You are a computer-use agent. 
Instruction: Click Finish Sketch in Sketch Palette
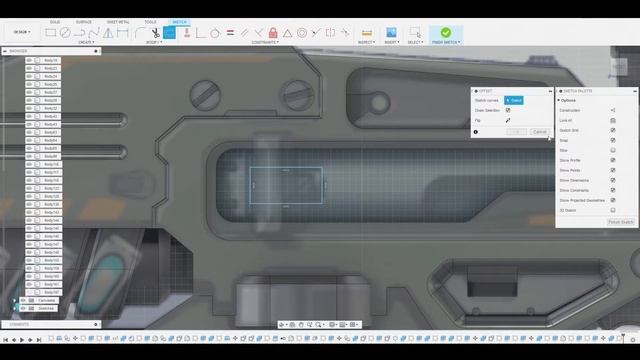pyautogui.click(x=621, y=222)
